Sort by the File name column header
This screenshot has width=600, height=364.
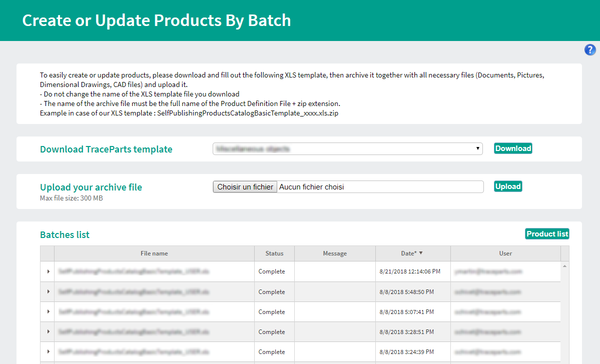[x=154, y=253]
